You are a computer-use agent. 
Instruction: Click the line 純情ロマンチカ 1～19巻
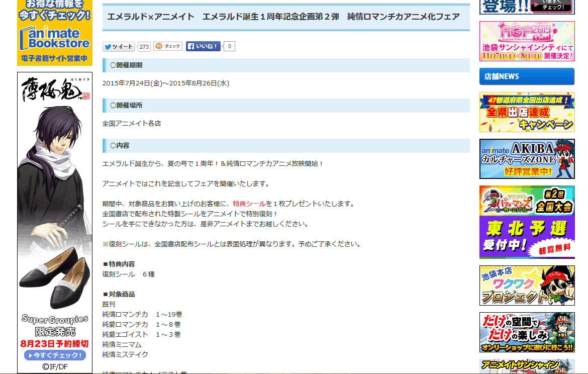pyautogui.click(x=142, y=314)
